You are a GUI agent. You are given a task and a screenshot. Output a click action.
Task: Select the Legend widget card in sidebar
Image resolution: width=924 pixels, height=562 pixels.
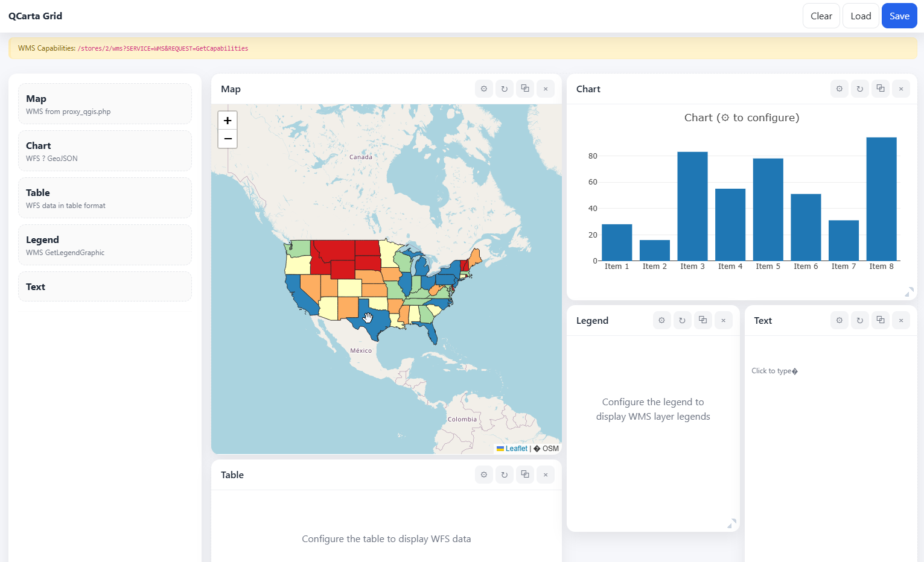pyautogui.click(x=105, y=245)
